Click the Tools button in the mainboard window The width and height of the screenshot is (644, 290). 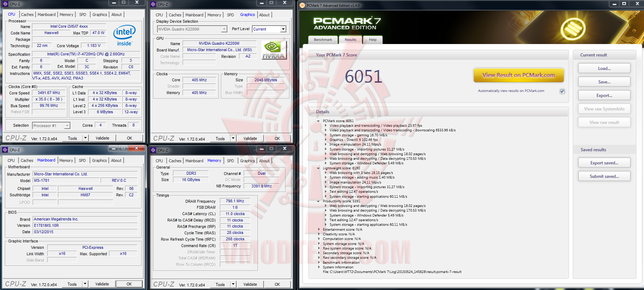click(x=72, y=284)
